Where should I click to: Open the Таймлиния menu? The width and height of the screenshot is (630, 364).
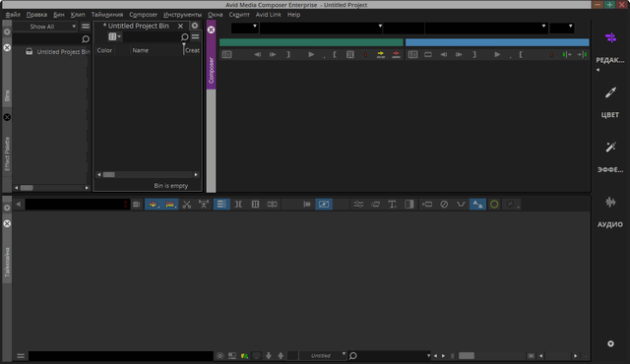107,15
